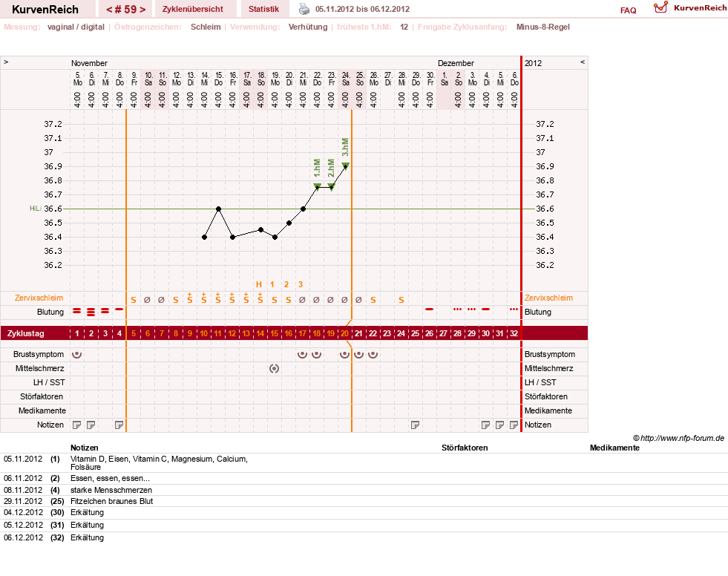Click the bleeding mark on cycle day 1

[x=77, y=311]
